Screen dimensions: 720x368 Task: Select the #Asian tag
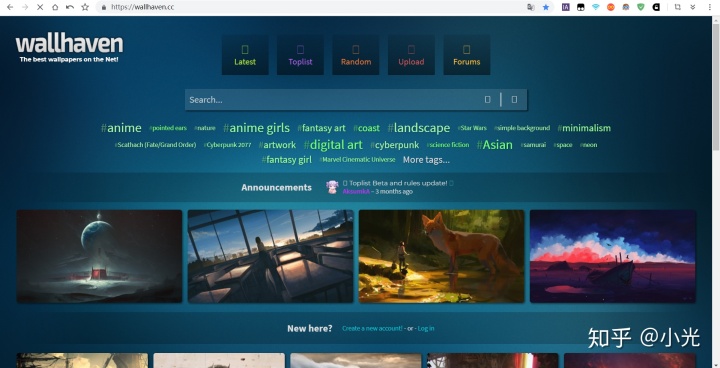click(495, 145)
